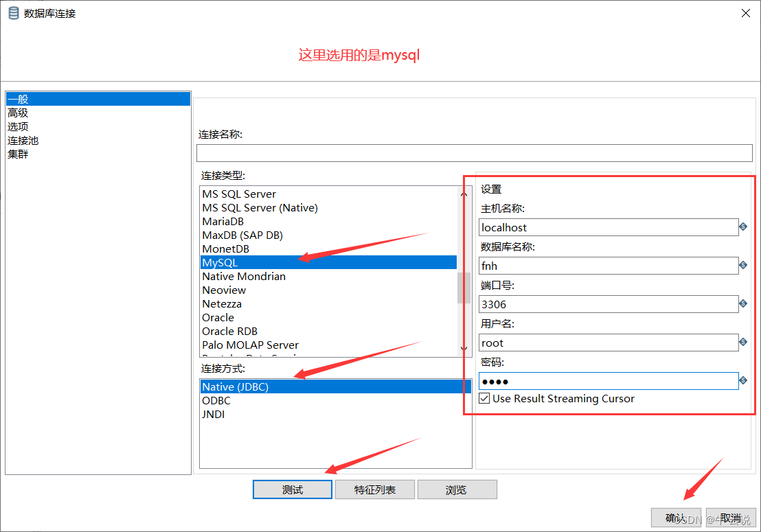Click the 端口号 field containing 3306
Screen dimensions: 761x532
(x=609, y=305)
